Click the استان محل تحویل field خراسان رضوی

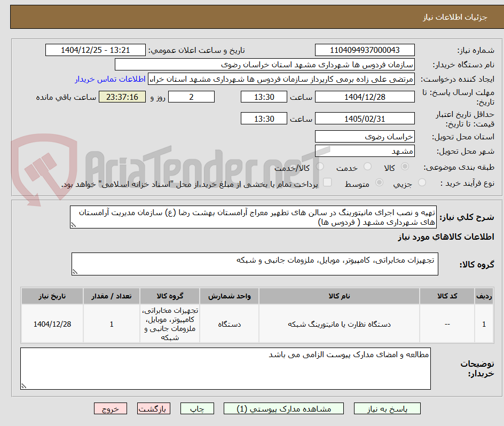(365, 137)
